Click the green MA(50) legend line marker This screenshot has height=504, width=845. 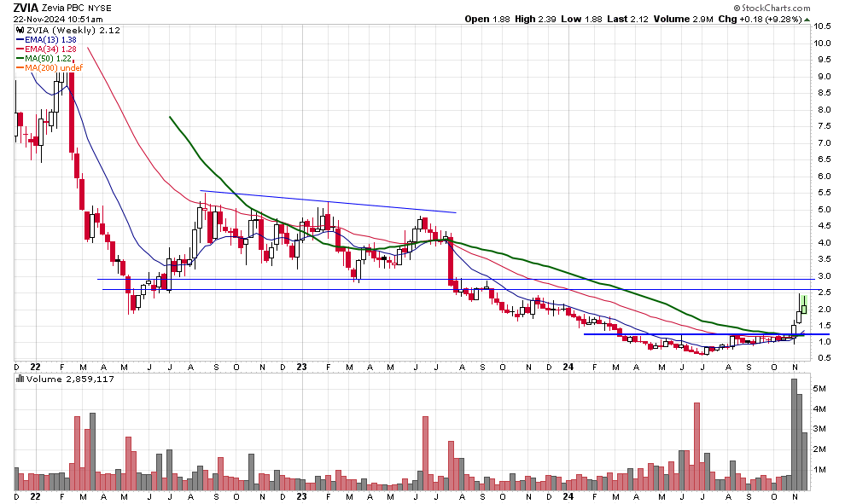(20, 59)
